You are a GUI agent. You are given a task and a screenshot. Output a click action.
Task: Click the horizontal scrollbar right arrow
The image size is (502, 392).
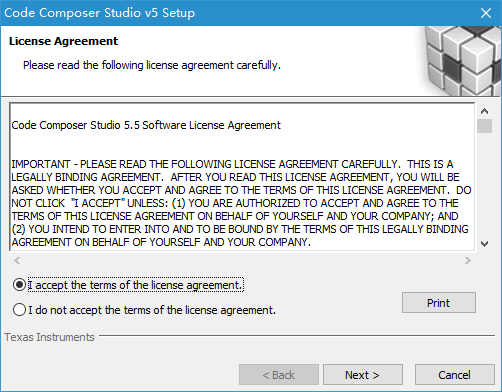click(x=468, y=260)
